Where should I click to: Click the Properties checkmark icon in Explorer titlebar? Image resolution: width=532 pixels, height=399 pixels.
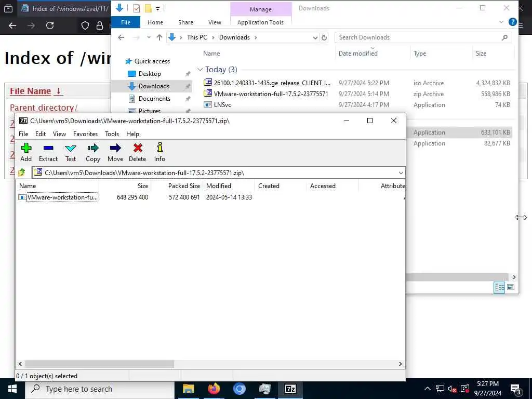point(137,8)
